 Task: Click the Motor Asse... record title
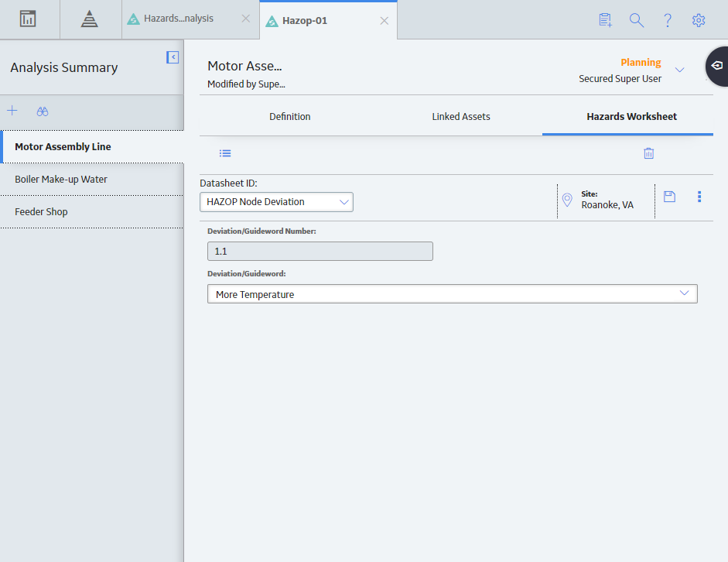click(244, 66)
